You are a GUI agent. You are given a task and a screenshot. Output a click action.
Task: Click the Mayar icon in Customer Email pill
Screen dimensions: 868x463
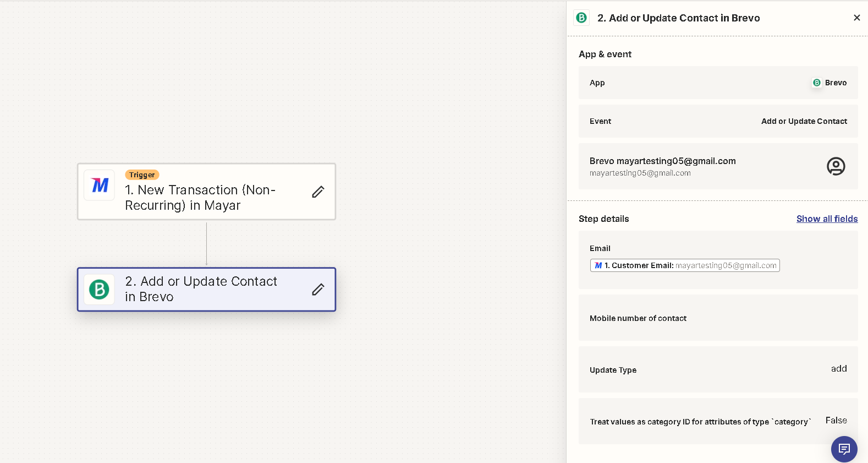[x=598, y=265]
